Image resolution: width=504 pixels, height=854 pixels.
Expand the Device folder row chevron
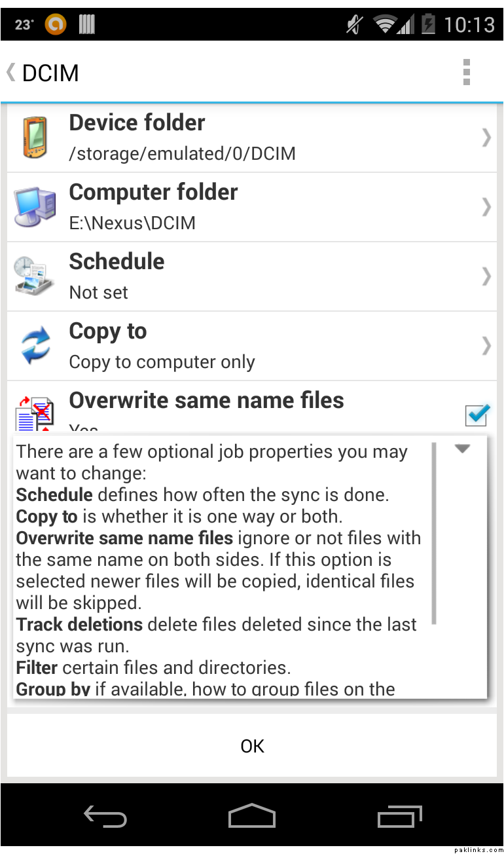tap(486, 138)
